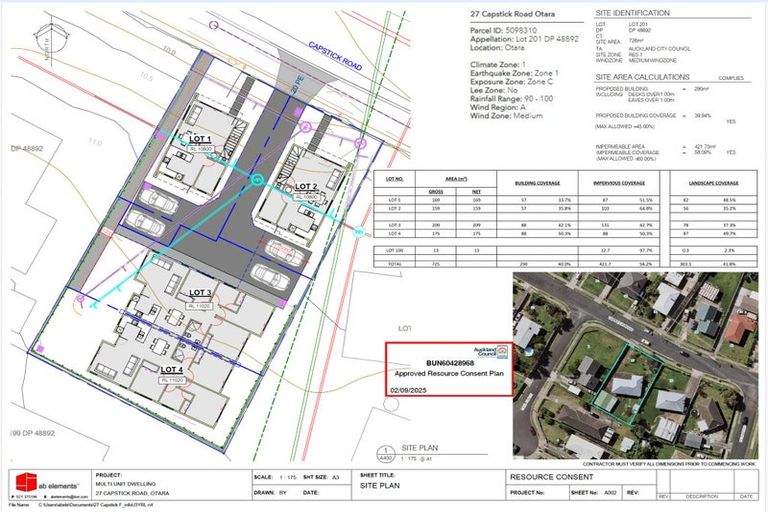Click the north arrow compass symbol
The width and height of the screenshot is (768, 512).
50,39
